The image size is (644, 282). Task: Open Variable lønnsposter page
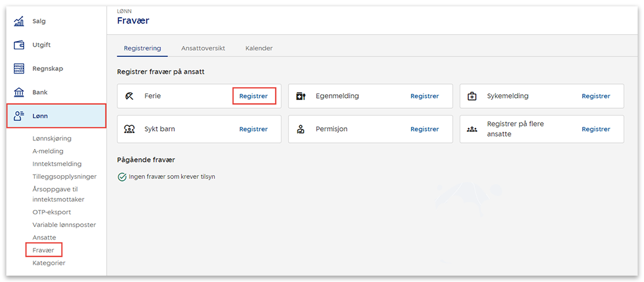point(64,224)
